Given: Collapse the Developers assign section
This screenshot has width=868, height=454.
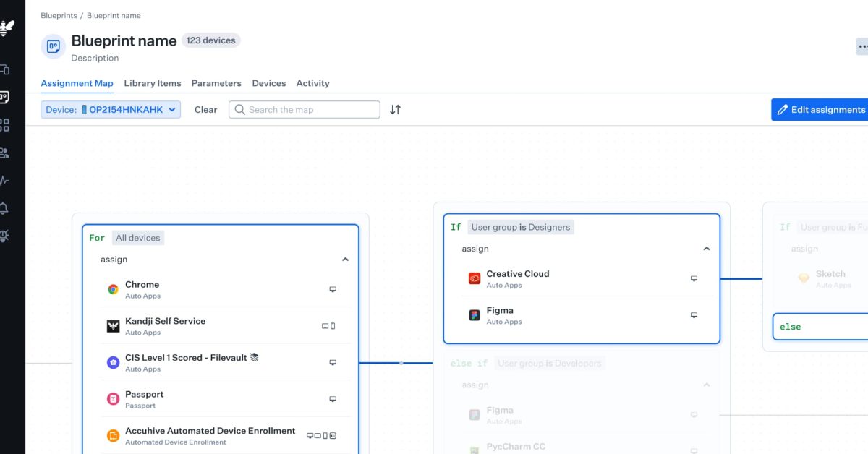Looking at the screenshot, I should 707,385.
